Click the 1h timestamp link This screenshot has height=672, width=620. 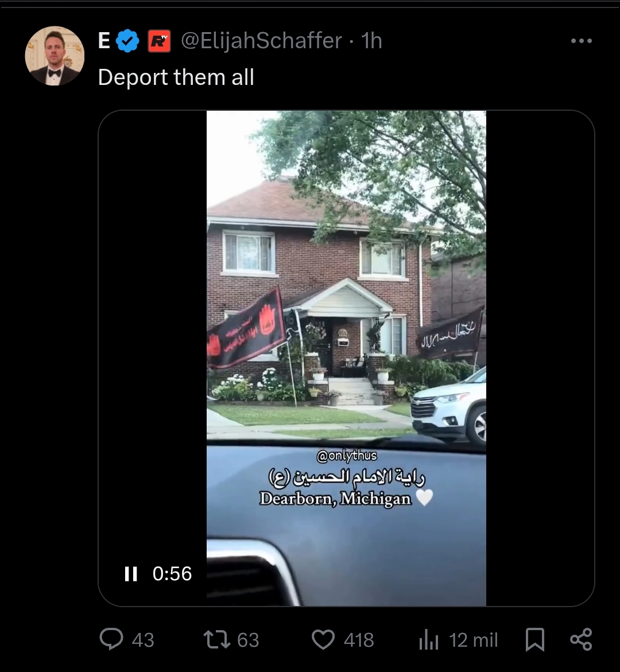tap(371, 41)
